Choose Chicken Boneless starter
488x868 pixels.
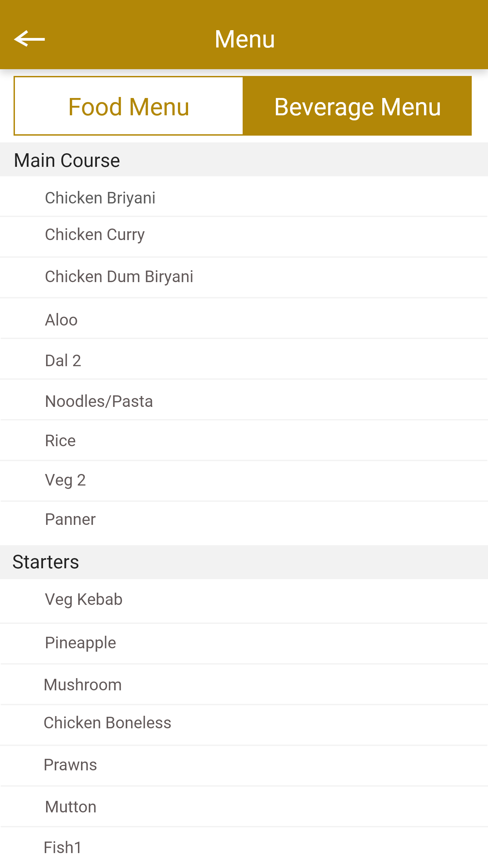[x=107, y=723]
